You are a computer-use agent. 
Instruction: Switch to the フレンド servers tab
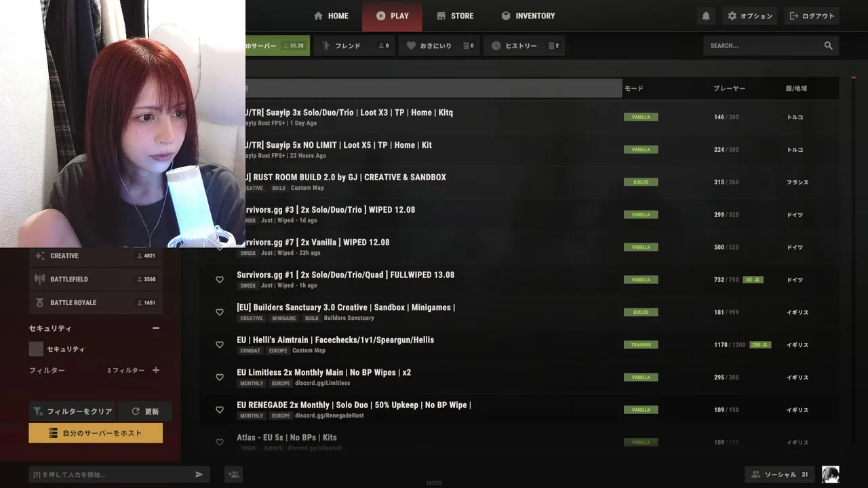point(355,45)
